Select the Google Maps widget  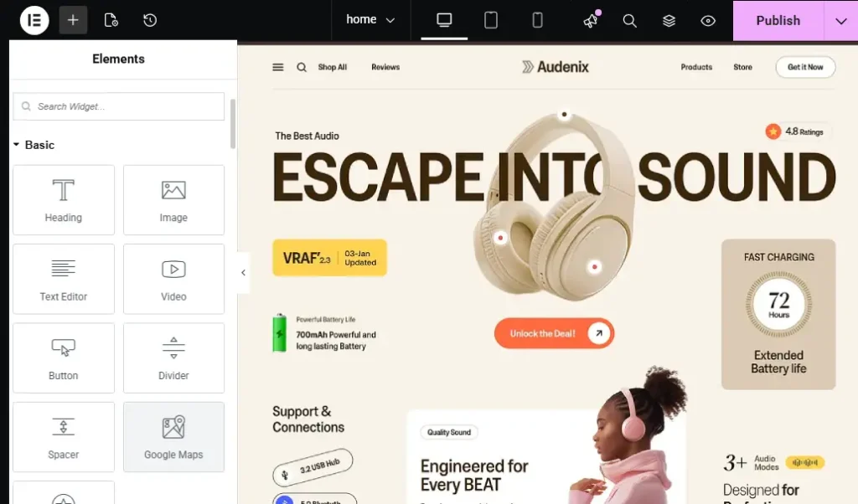click(x=173, y=436)
